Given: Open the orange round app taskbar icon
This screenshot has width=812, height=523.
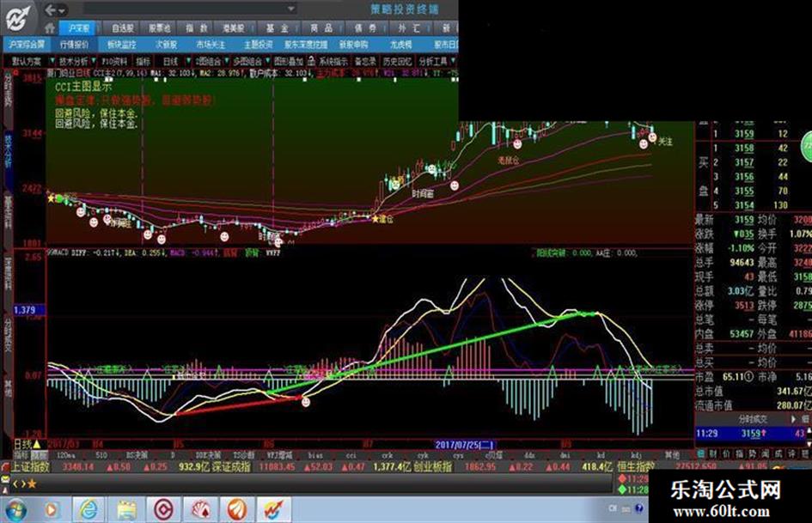Looking at the screenshot, I should click(x=237, y=510).
